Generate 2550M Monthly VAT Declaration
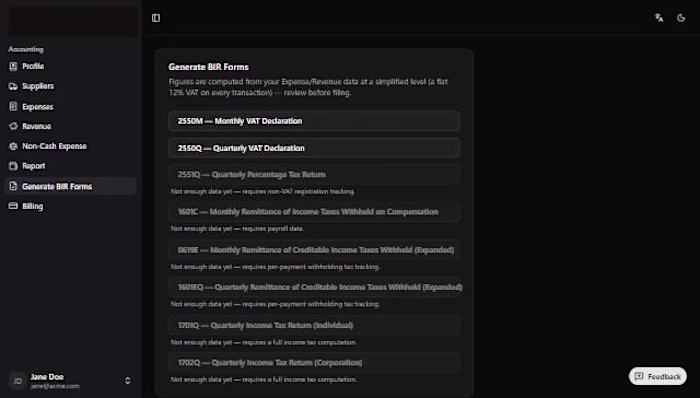This screenshot has height=398, width=700. point(314,121)
